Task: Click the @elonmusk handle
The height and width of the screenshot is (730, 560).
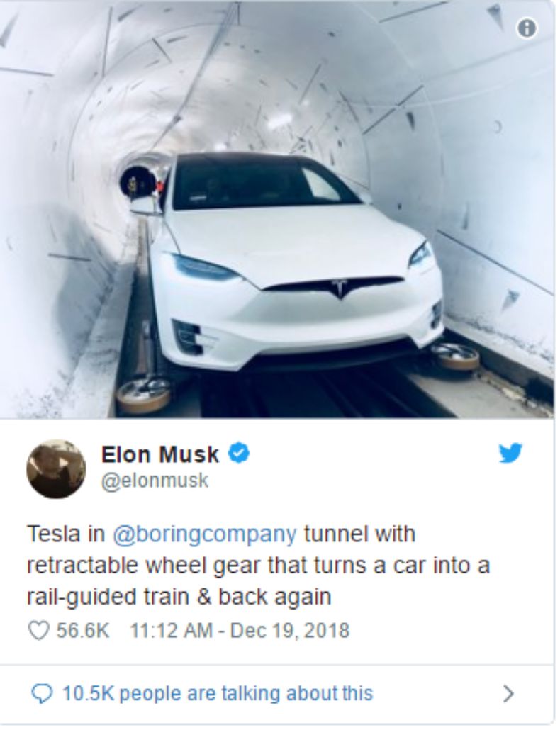Action: (155, 481)
